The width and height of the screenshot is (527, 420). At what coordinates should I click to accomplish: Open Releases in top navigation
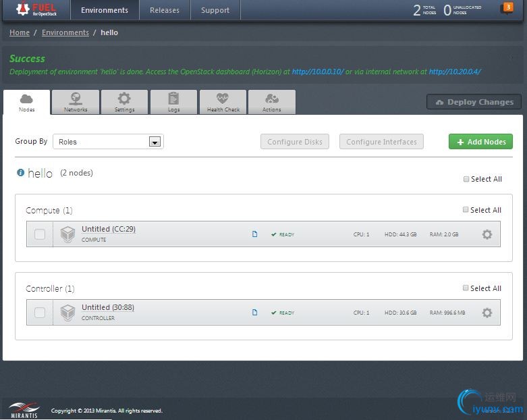(x=165, y=10)
